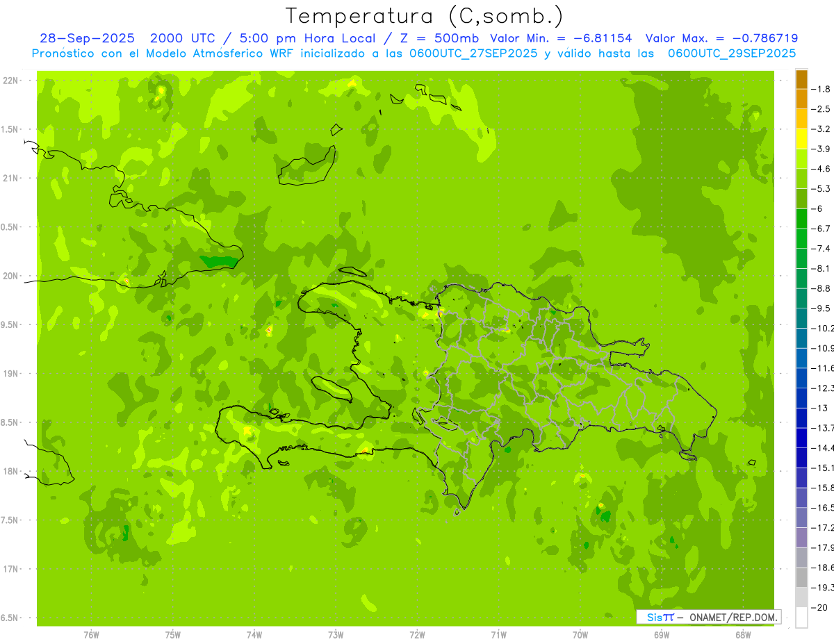Click the "Temperatura (C,somb.)" chart title
This screenshot has width=834, height=644.
(425, 15)
